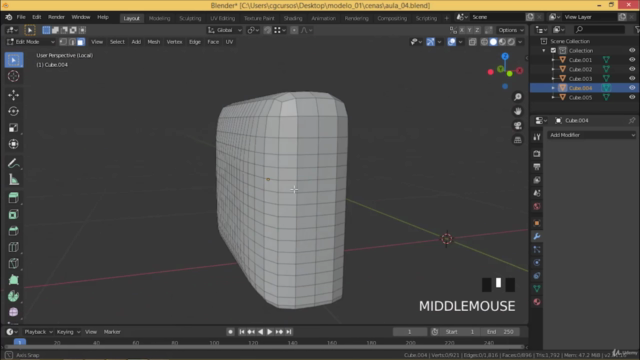Hide Cube.005 in viewport
The image size is (640, 360).
tap(632, 97)
